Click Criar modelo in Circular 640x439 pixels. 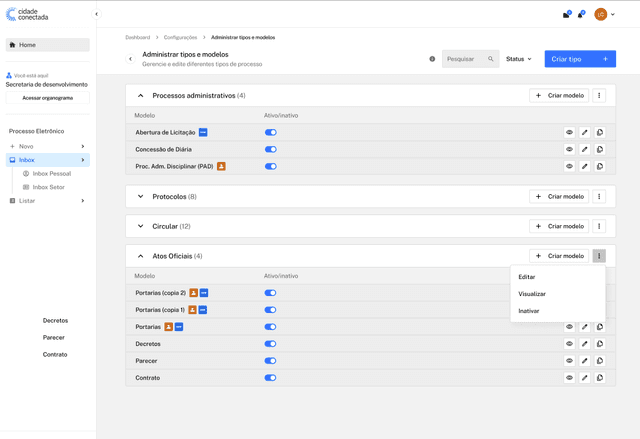click(x=559, y=226)
